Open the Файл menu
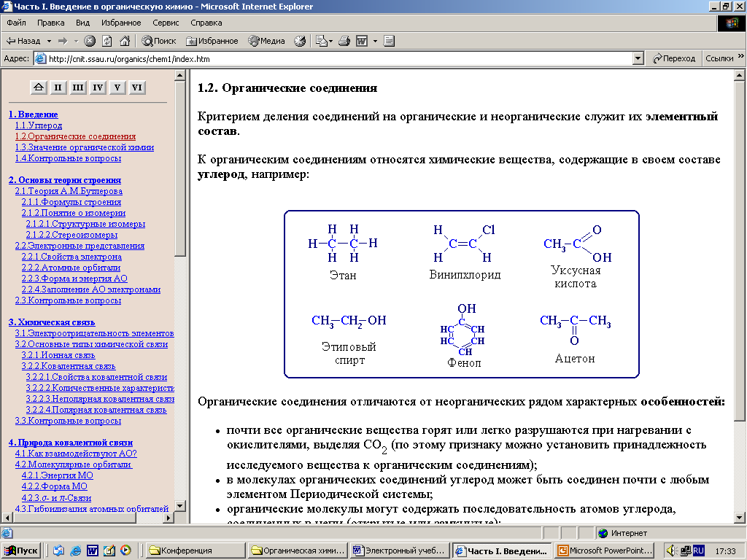 click(16, 23)
